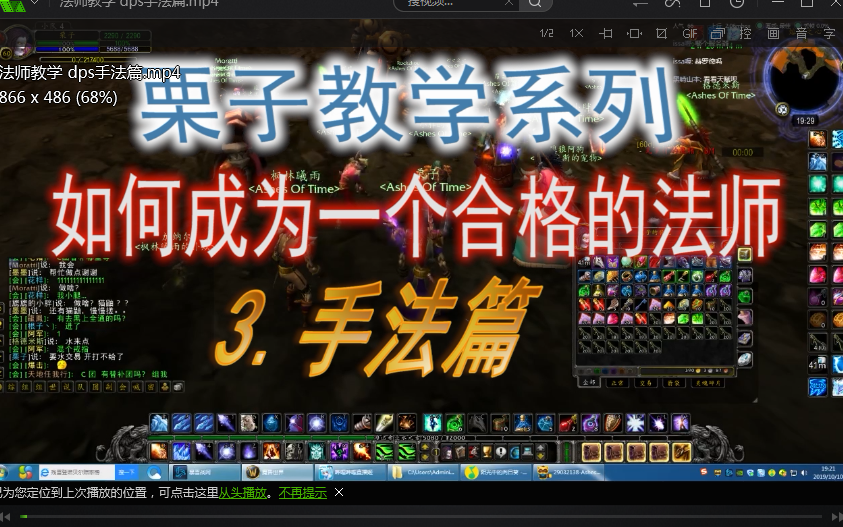Image resolution: width=843 pixels, height=527 pixels.
Task: Click the green progress position marker
Action: tap(24, 516)
